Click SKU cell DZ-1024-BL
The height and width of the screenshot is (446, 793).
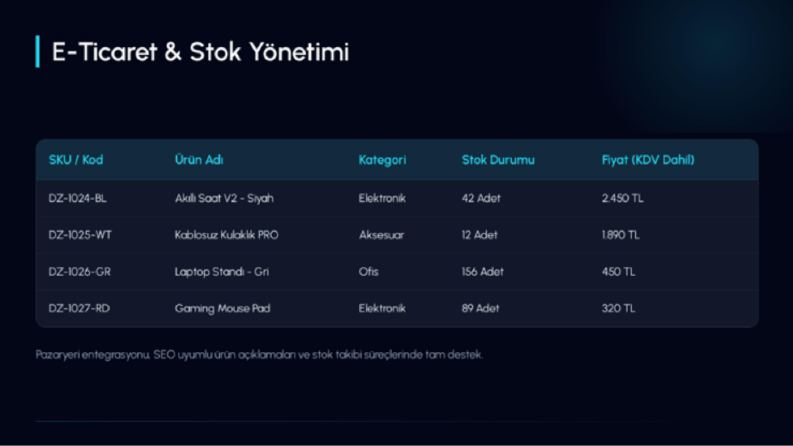[x=77, y=198]
